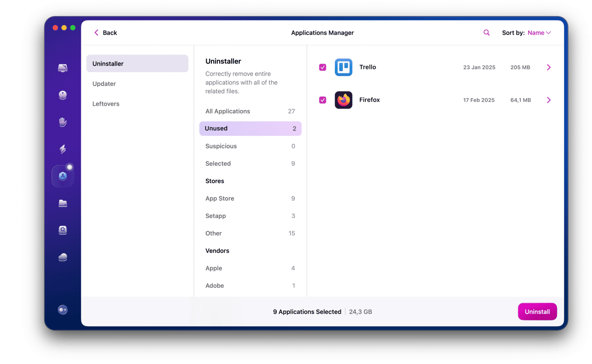Open the Performance lightning bolt icon
592x364 pixels.
coord(63,149)
